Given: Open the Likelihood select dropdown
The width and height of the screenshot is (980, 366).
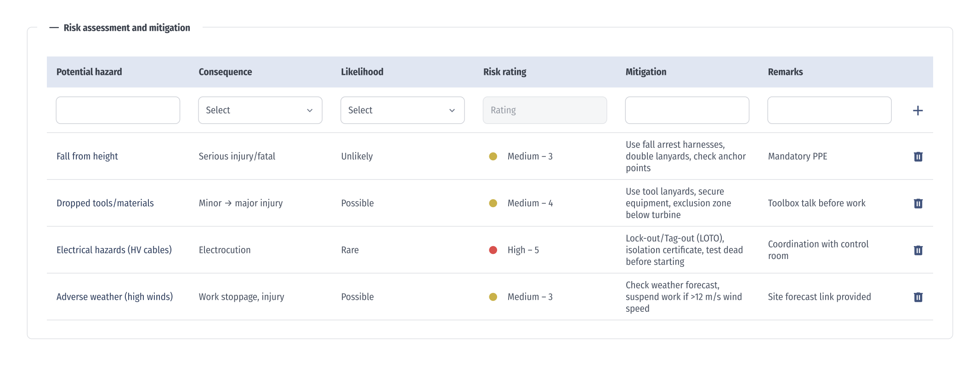Looking at the screenshot, I should click(402, 110).
